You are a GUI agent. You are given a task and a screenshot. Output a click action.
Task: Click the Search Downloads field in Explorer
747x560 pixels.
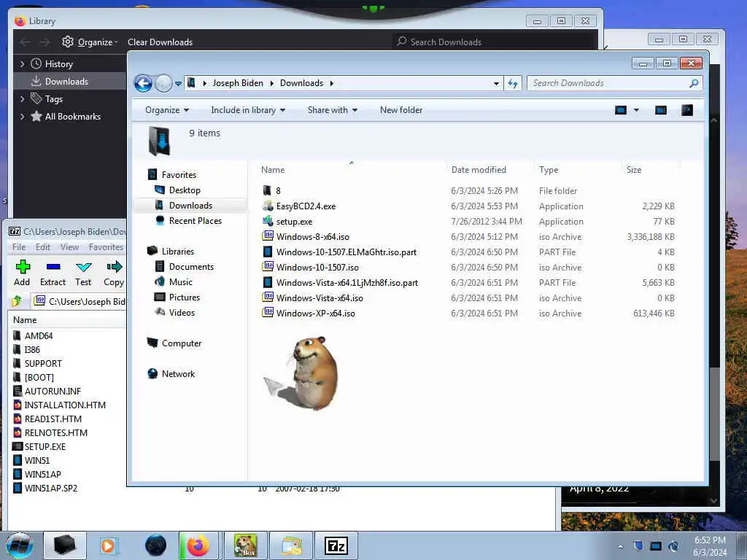point(614,83)
